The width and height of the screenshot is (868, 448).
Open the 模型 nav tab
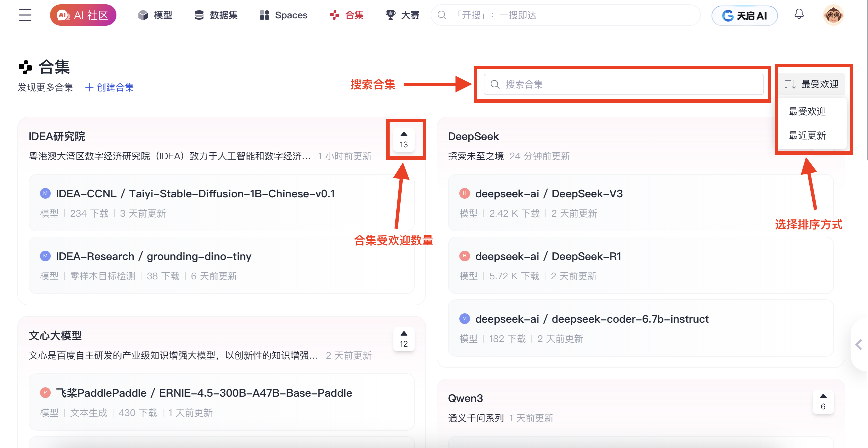point(155,15)
